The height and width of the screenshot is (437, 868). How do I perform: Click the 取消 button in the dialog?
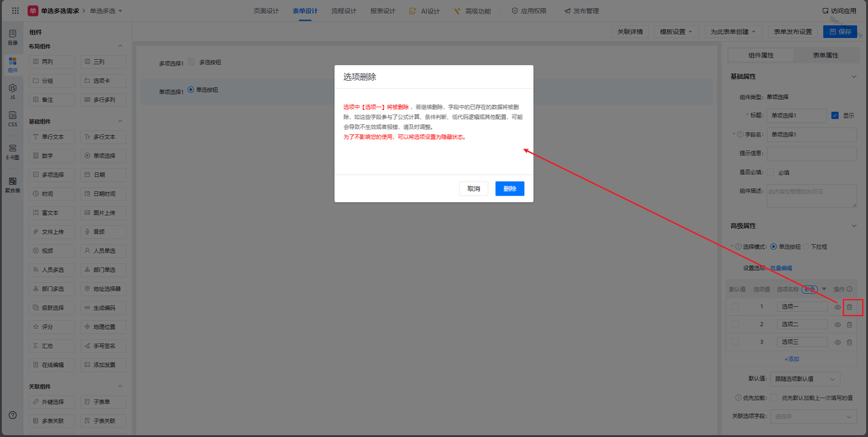pyautogui.click(x=473, y=189)
